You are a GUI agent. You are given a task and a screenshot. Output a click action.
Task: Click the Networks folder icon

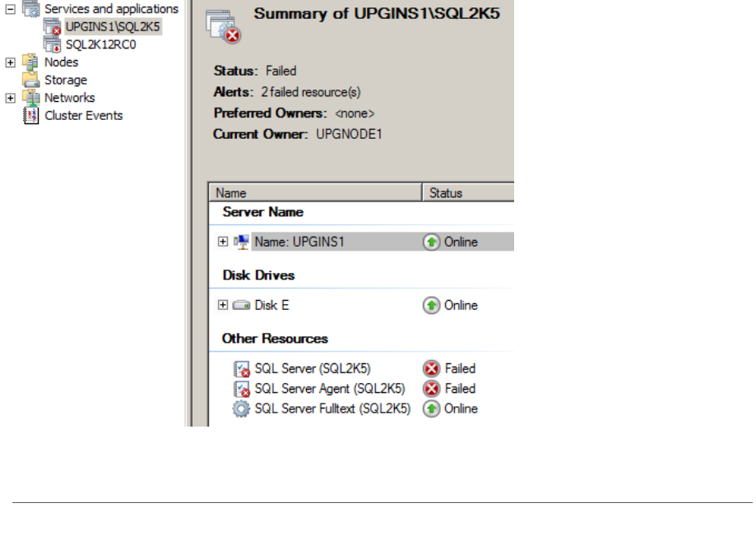pyautogui.click(x=31, y=98)
